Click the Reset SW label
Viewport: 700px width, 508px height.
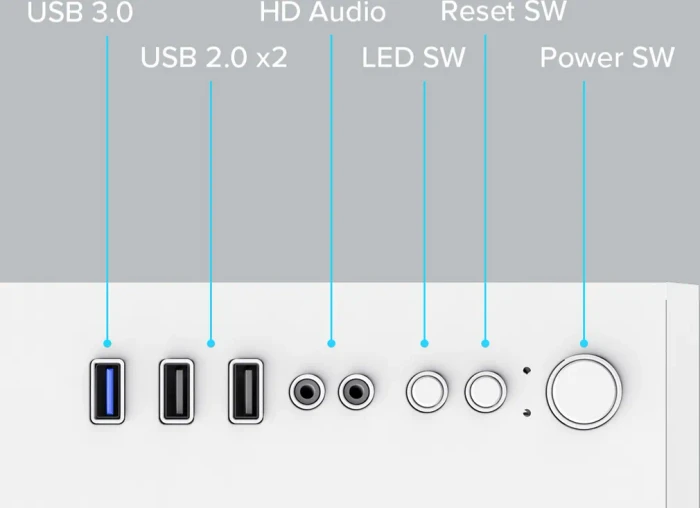(504, 11)
